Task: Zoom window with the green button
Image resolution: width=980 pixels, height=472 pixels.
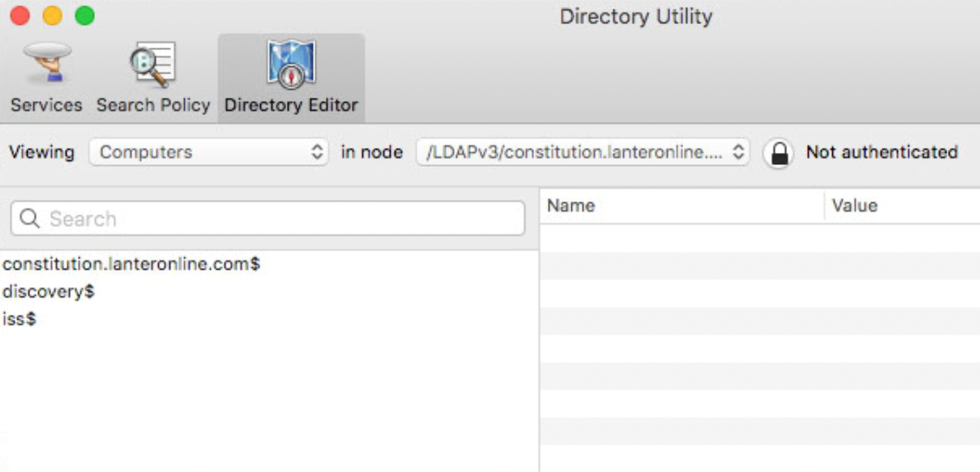Action: pyautogui.click(x=85, y=16)
